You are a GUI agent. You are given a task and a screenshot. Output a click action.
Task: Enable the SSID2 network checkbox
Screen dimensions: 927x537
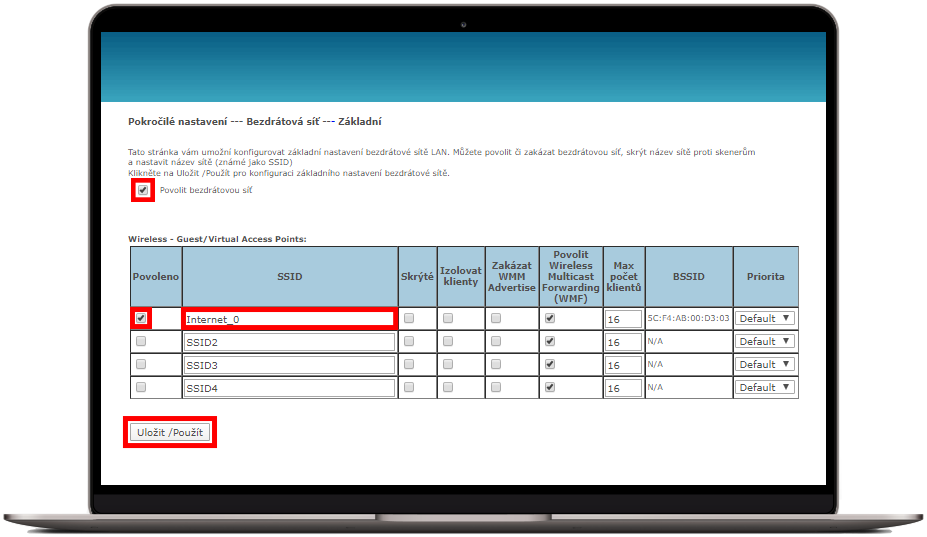tap(141, 341)
